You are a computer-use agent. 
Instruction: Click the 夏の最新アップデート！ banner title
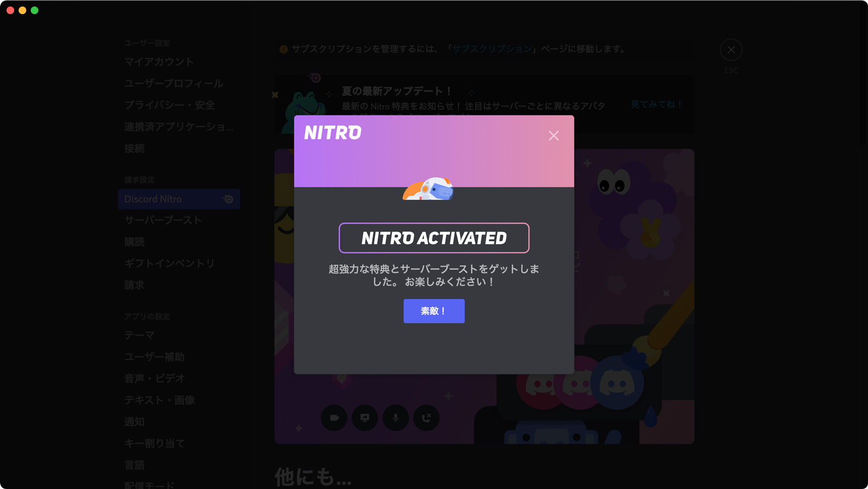(x=397, y=91)
